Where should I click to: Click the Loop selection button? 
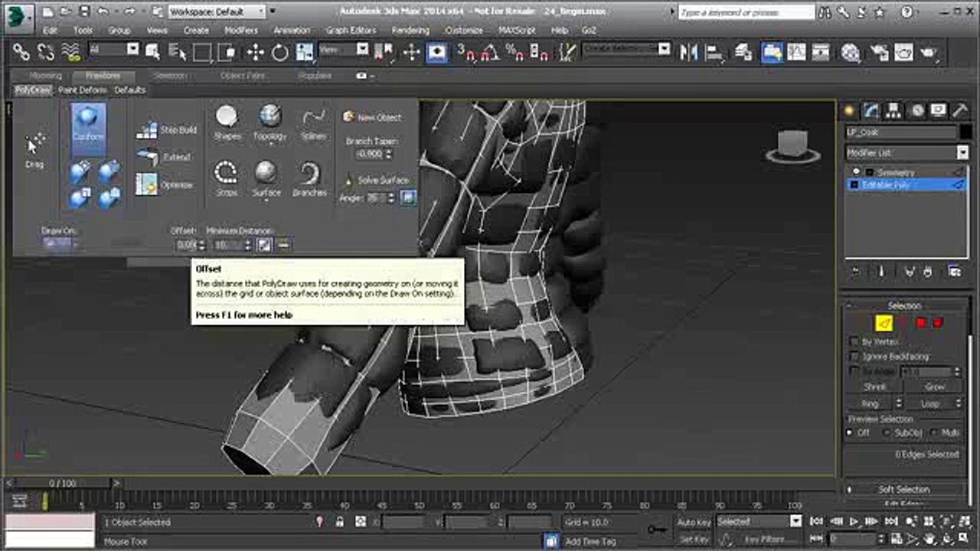[930, 403]
